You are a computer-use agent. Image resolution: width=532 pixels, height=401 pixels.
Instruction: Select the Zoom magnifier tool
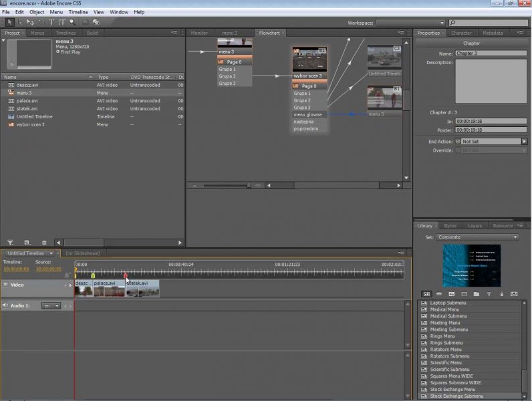tap(72, 22)
